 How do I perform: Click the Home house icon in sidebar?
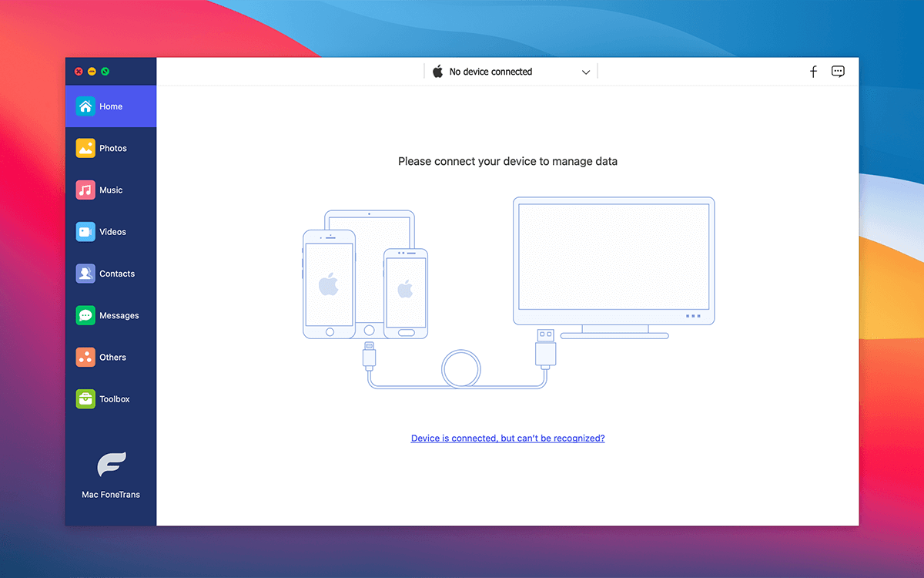coord(85,106)
